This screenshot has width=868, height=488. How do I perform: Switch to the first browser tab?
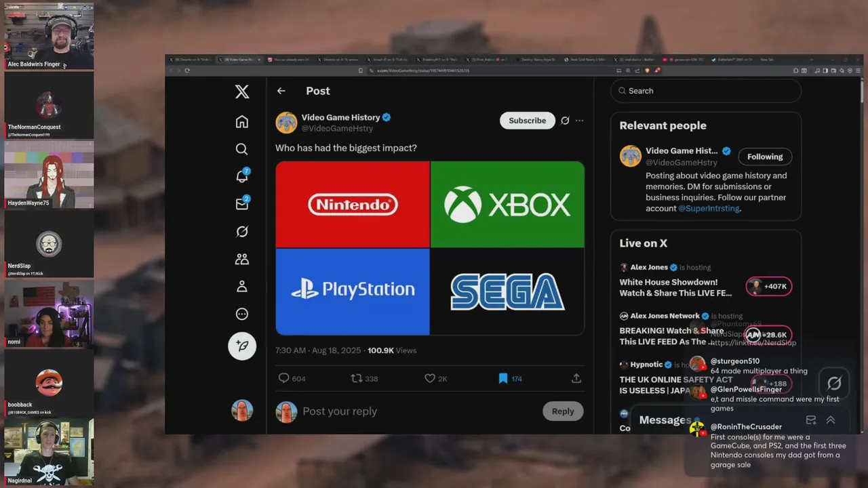191,60
